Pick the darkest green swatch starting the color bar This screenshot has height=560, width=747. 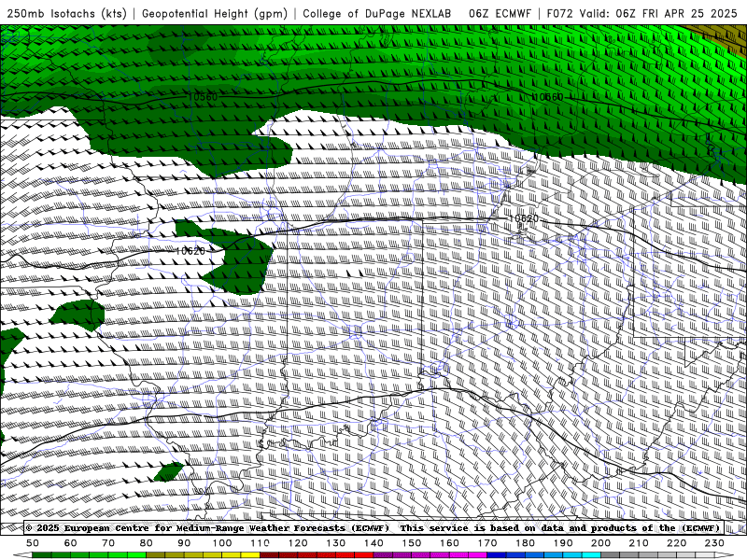[42, 555]
